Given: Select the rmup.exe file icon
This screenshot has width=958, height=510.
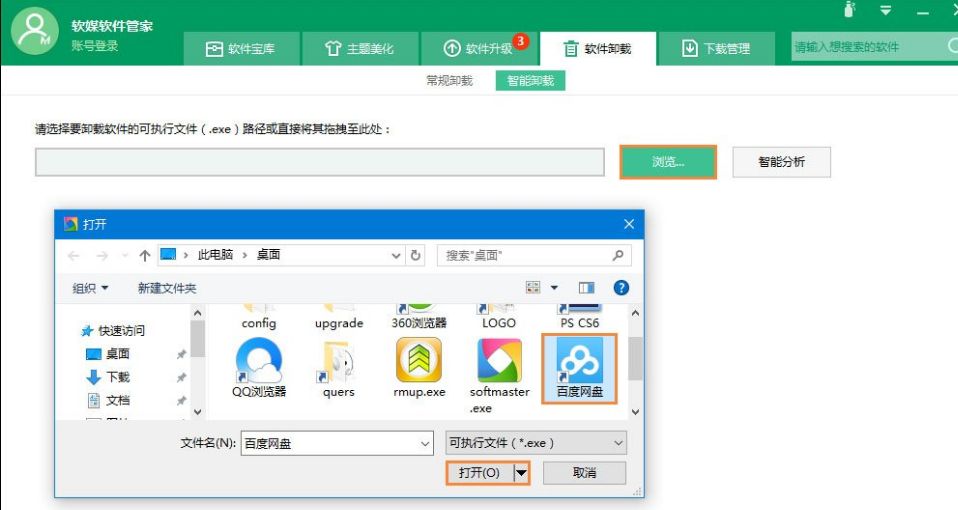Looking at the screenshot, I should (419, 362).
